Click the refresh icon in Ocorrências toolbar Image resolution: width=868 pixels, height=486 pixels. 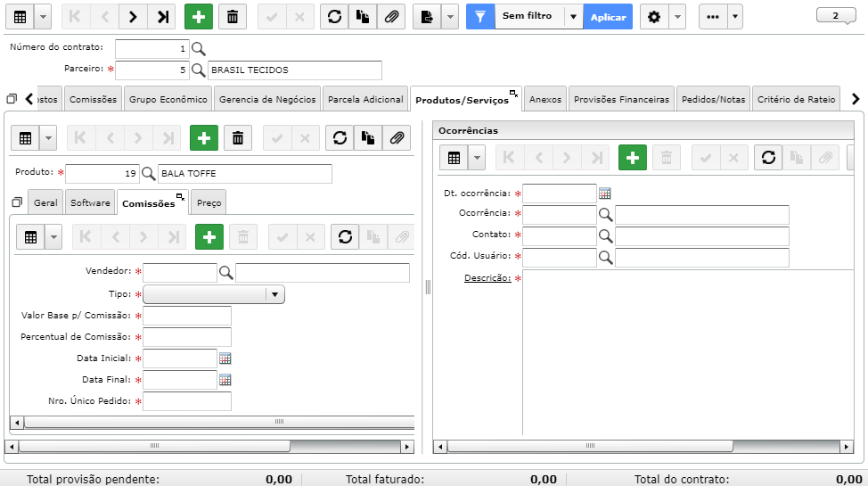pos(768,158)
